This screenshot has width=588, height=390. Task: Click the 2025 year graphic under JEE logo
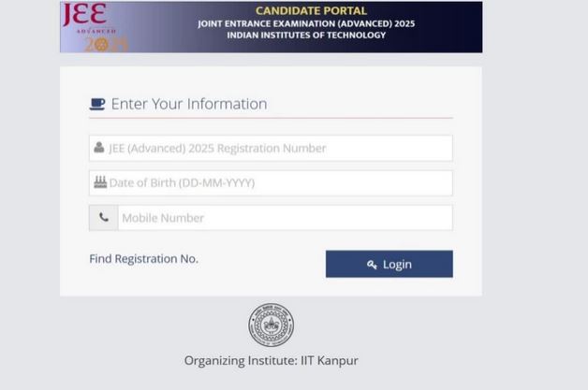click(106, 45)
